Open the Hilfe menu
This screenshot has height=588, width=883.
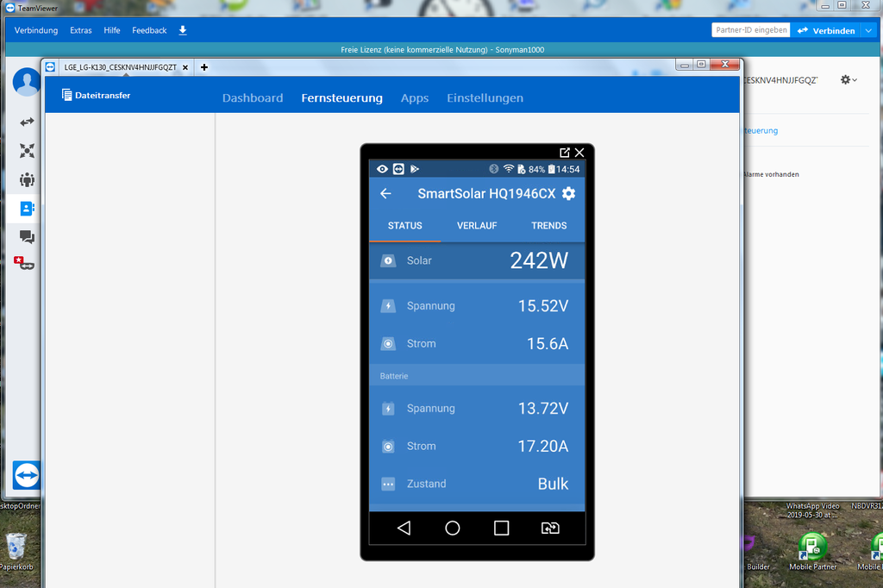(111, 30)
